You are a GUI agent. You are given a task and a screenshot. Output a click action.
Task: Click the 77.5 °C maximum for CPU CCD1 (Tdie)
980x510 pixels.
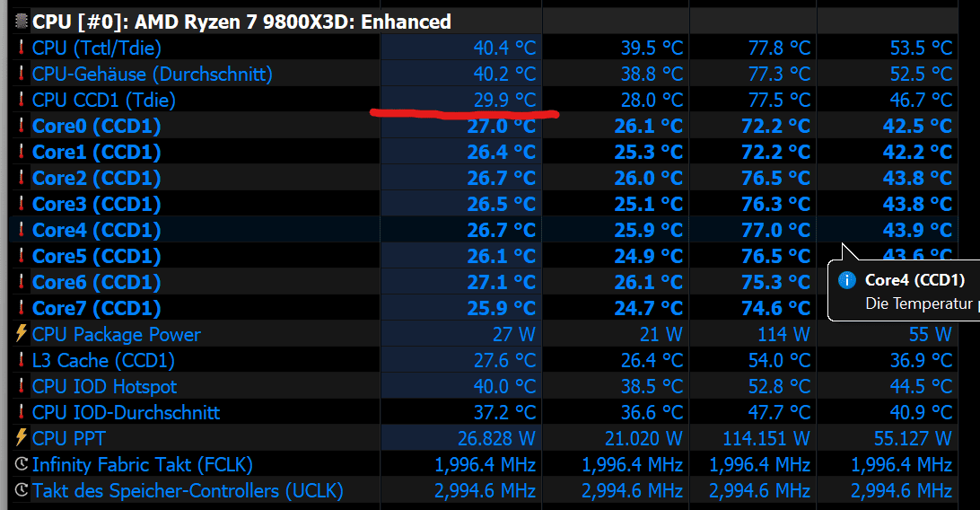[779, 100]
